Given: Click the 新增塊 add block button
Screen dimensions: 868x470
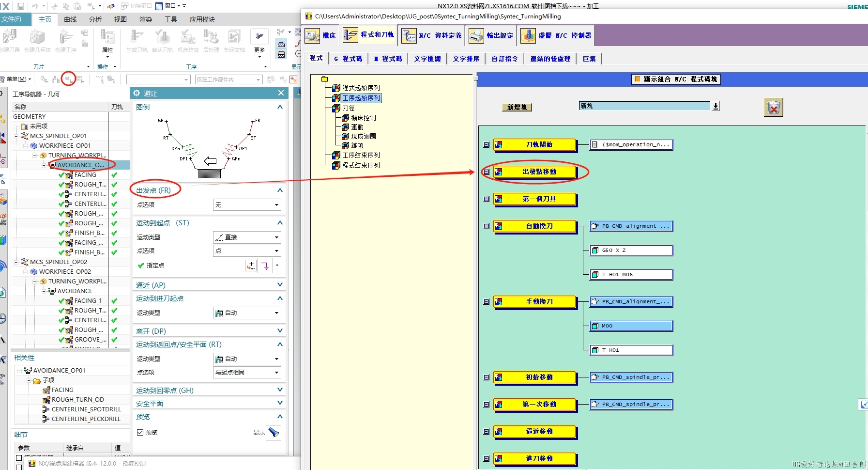Looking at the screenshot, I should [517, 107].
